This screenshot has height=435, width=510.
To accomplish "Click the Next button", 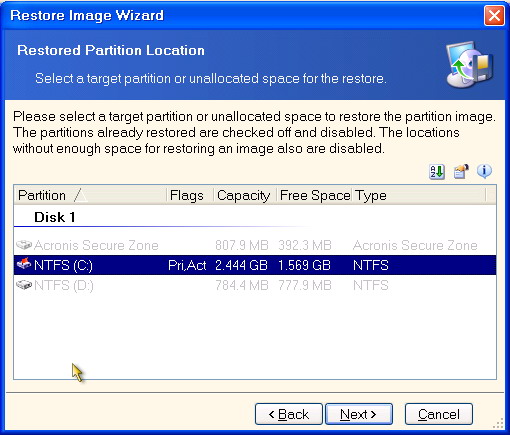I will click(x=359, y=414).
